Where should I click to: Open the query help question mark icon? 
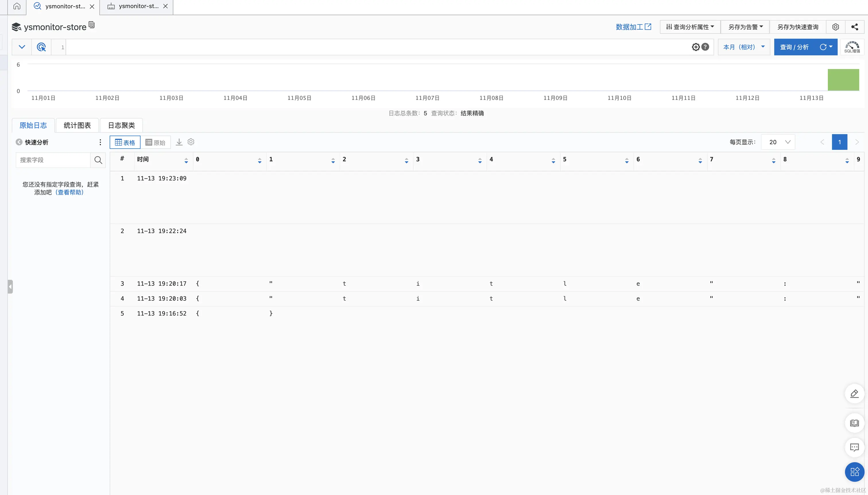click(705, 47)
